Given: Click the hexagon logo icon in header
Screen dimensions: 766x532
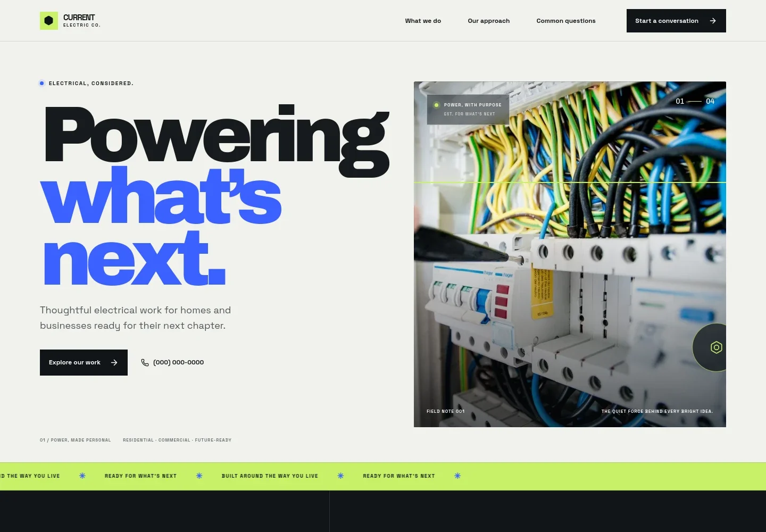Looking at the screenshot, I should click(x=49, y=21).
